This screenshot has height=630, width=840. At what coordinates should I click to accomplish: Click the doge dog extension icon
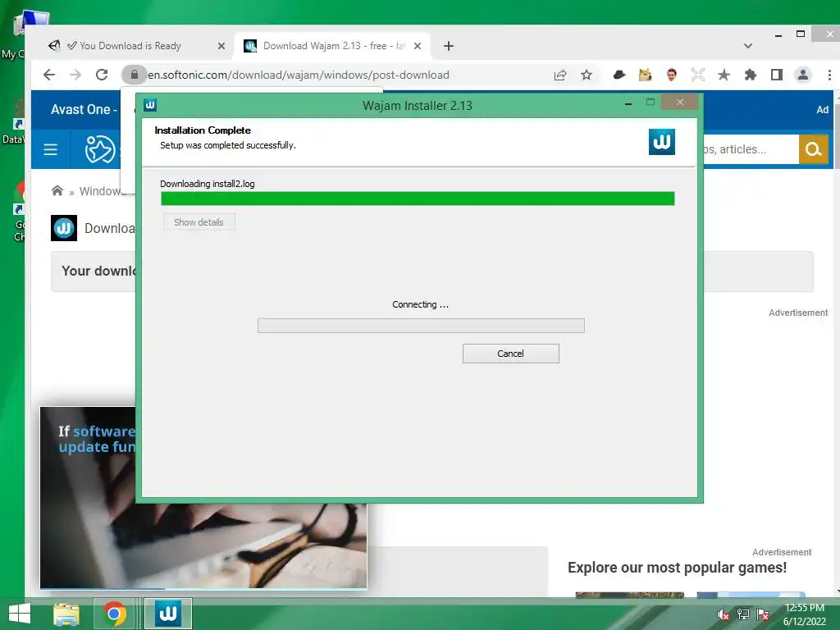(x=646, y=75)
